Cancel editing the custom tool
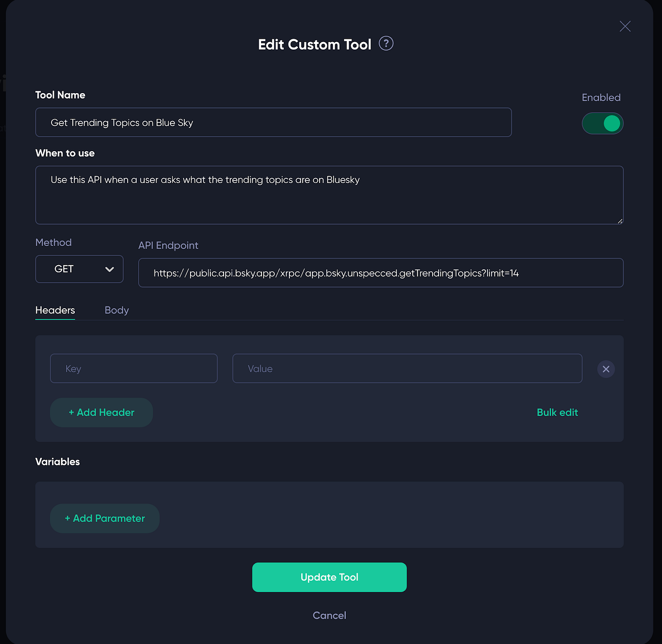This screenshot has width=662, height=644. click(x=330, y=615)
